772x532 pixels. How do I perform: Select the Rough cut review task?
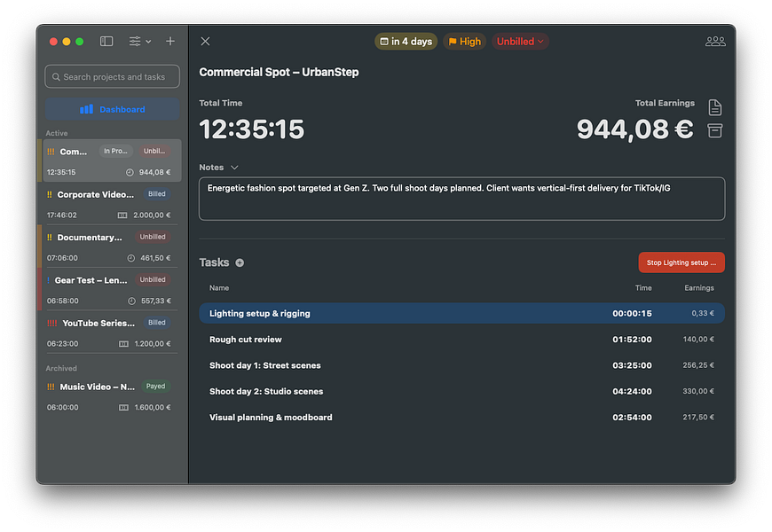(461, 340)
